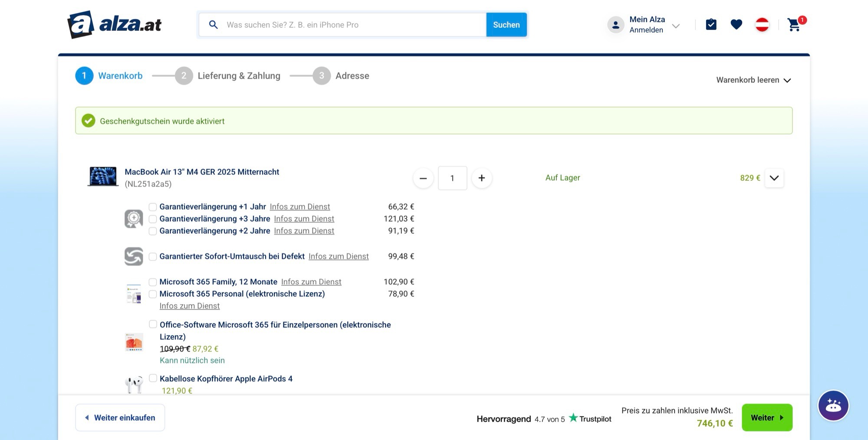Screen dimensions: 868x440
Task: Select Microsoft 365 Family, 12 Monate checkbox
Action: coord(153,282)
